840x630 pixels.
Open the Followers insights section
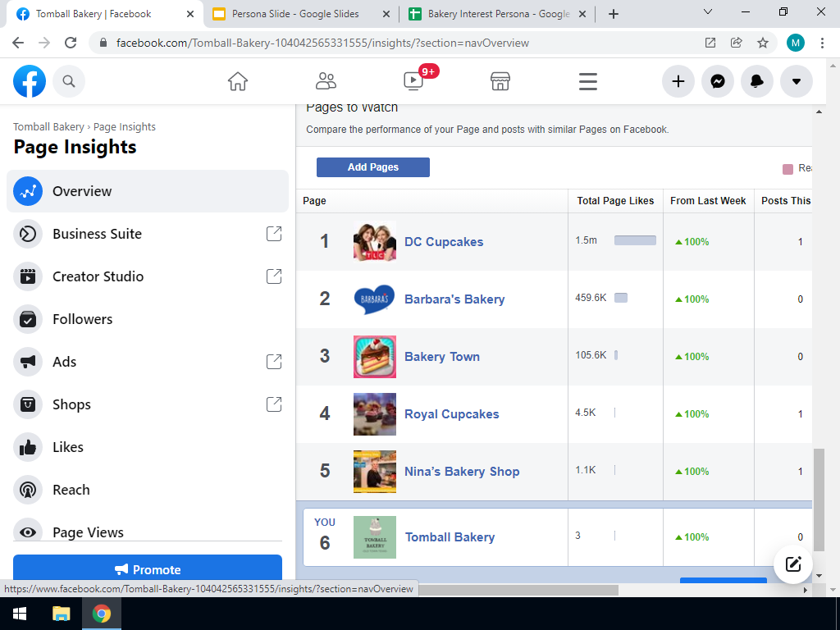point(148,319)
